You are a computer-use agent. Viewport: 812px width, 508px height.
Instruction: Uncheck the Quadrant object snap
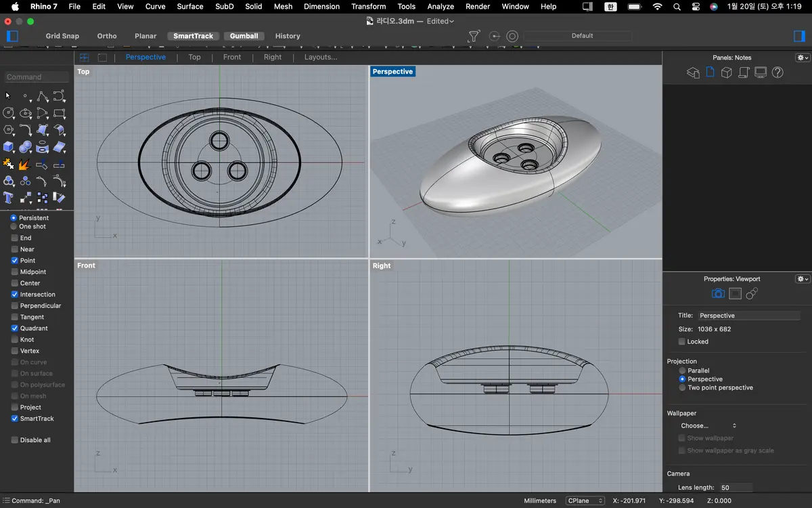pos(15,329)
